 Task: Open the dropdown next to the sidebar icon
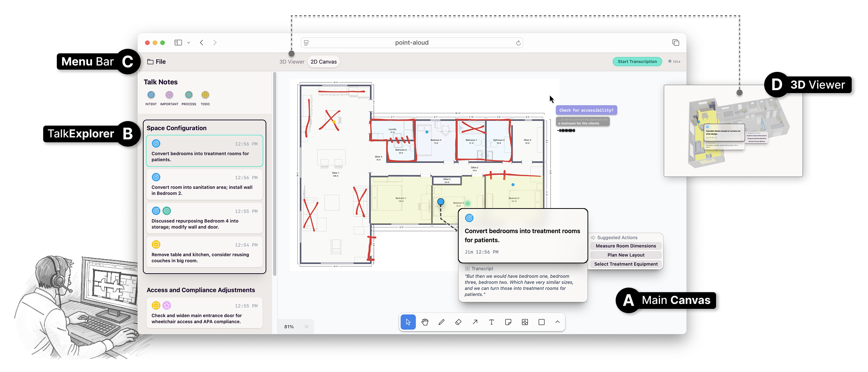[189, 43]
